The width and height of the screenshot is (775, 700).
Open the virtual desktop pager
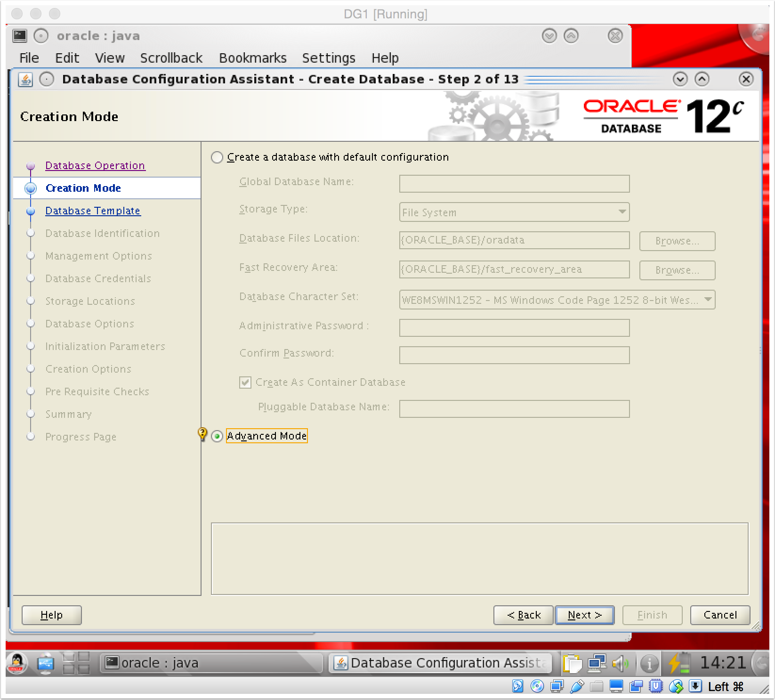pos(76,663)
